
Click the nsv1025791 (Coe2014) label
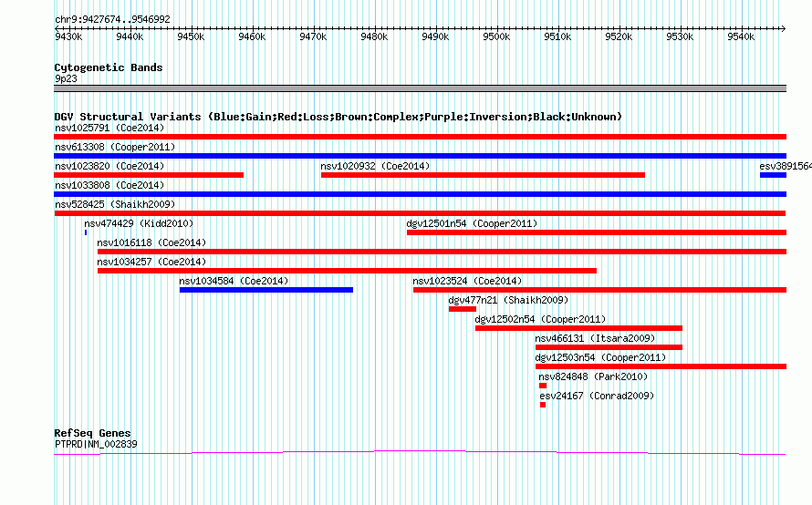(109, 128)
